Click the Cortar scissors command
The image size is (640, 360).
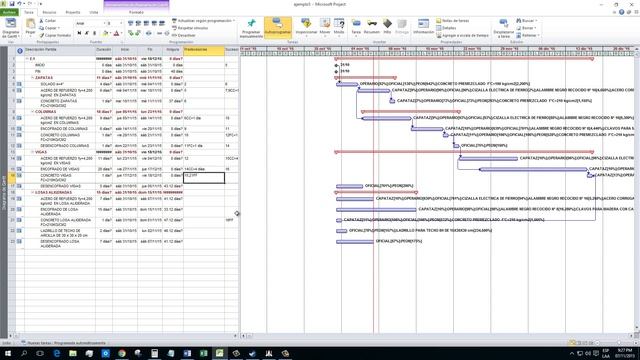pos(48,20)
